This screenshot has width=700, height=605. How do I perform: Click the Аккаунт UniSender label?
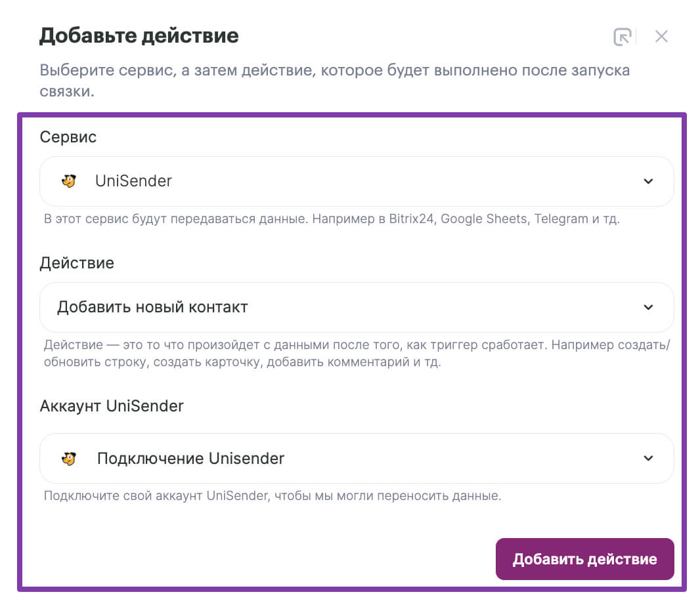coord(112,406)
